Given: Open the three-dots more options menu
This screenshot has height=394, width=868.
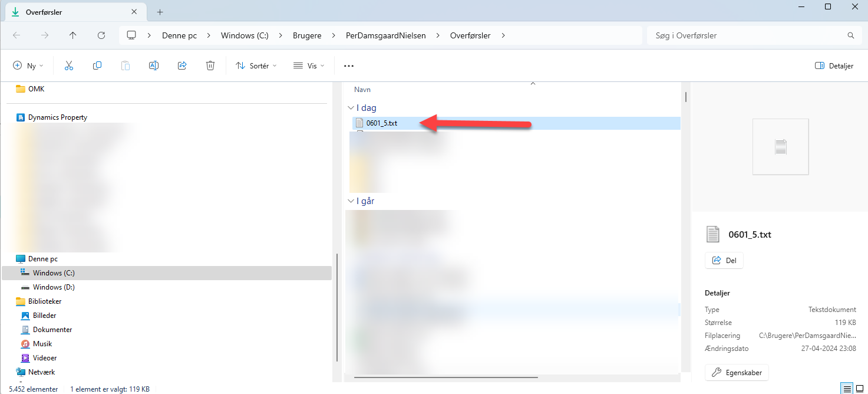Looking at the screenshot, I should point(348,66).
